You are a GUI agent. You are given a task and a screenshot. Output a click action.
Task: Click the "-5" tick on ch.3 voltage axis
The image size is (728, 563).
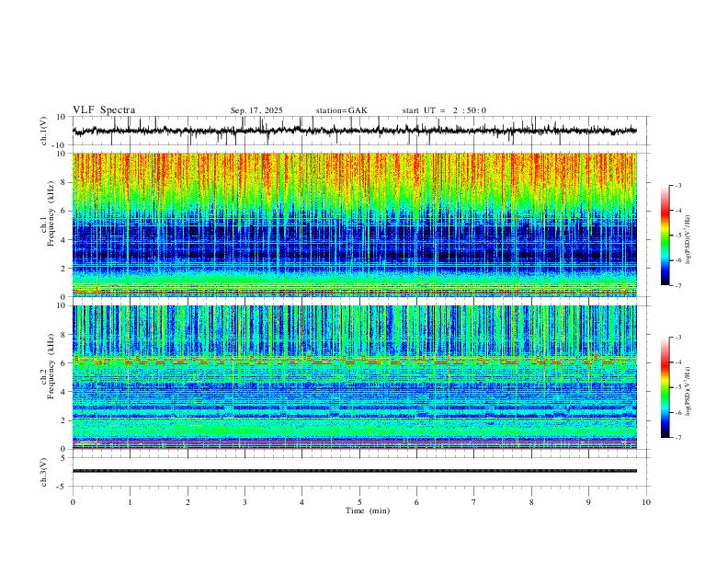pos(63,487)
